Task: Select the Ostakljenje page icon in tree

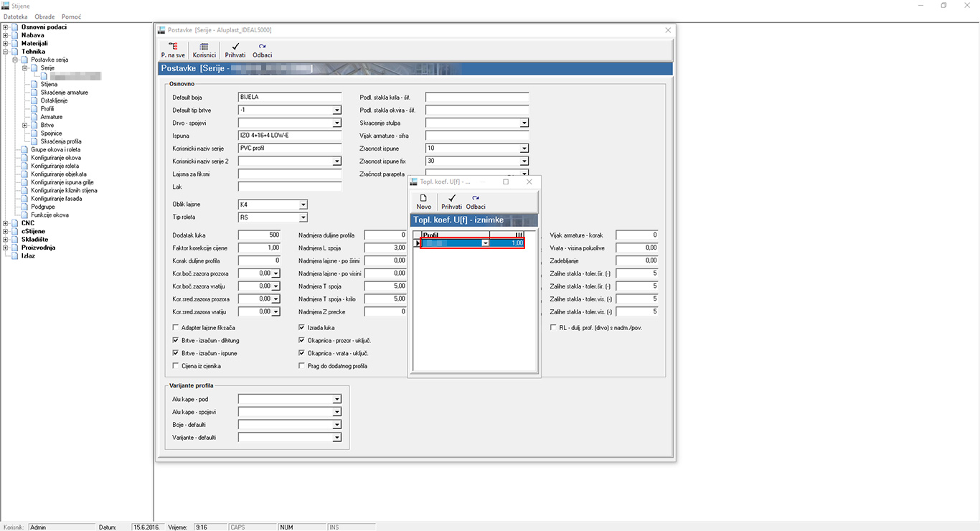Action: [x=35, y=100]
